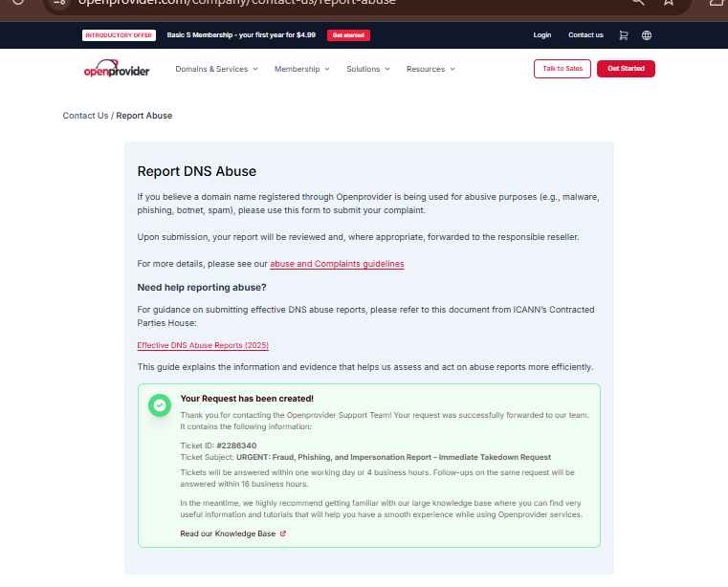
Task: Click Get started in promo banner
Action: pyautogui.click(x=348, y=35)
